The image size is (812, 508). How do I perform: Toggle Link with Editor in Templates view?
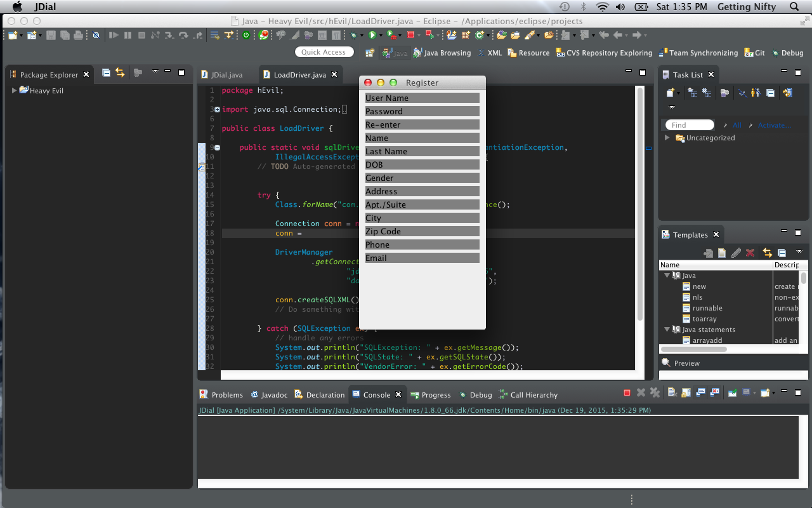click(x=768, y=253)
